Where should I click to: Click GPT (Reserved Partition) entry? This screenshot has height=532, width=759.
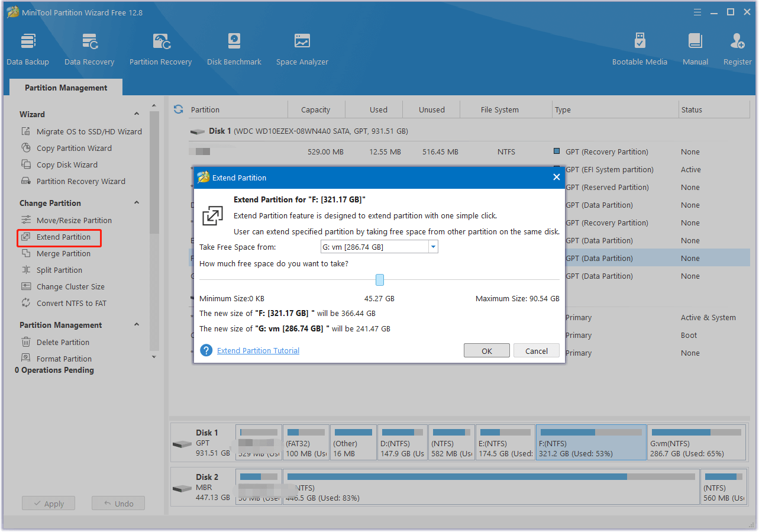tap(607, 187)
